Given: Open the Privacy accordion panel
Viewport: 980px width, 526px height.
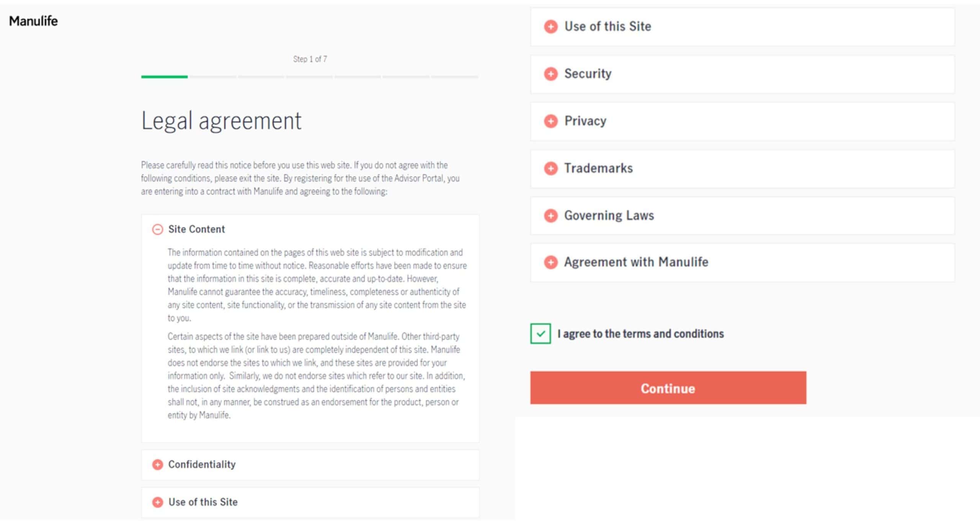Looking at the screenshot, I should (585, 121).
